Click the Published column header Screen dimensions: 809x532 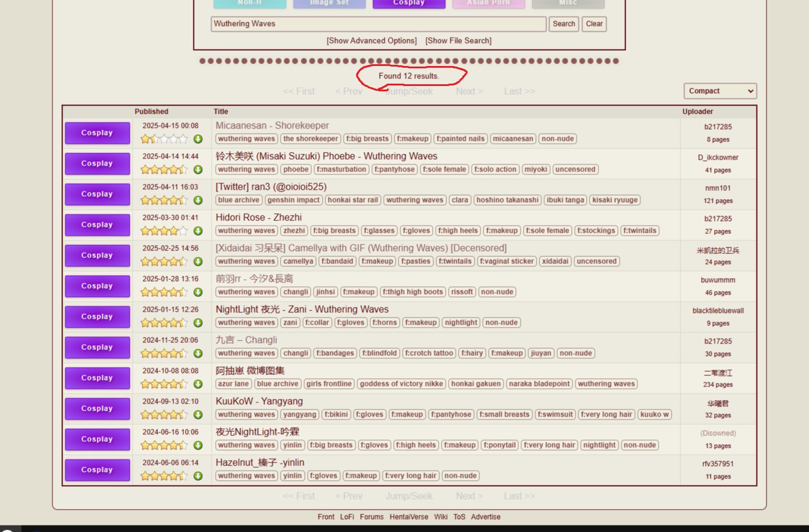152,111
